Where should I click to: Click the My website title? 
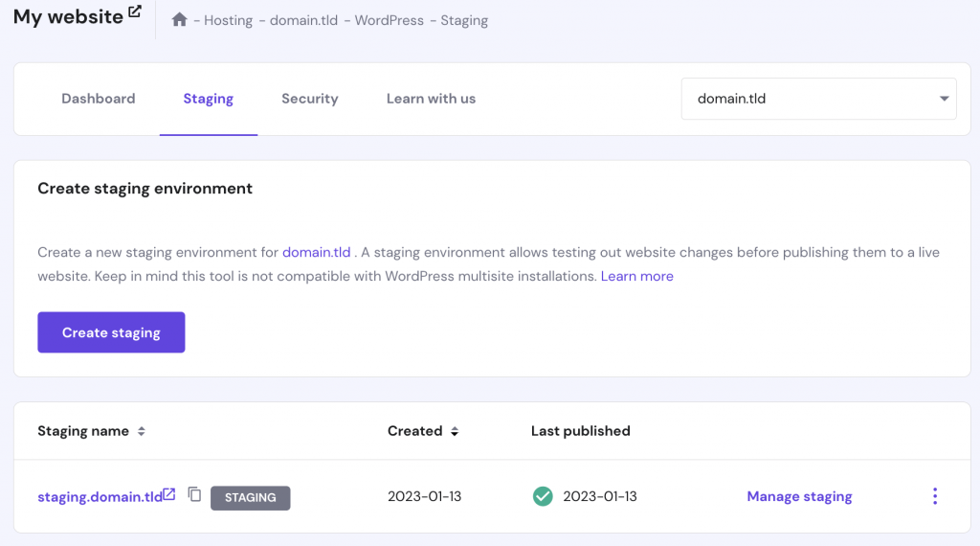[68, 17]
